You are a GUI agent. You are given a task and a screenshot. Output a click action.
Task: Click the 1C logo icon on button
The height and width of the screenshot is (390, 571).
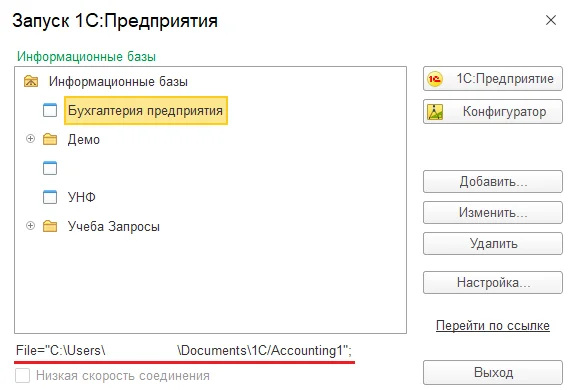pyautogui.click(x=435, y=79)
